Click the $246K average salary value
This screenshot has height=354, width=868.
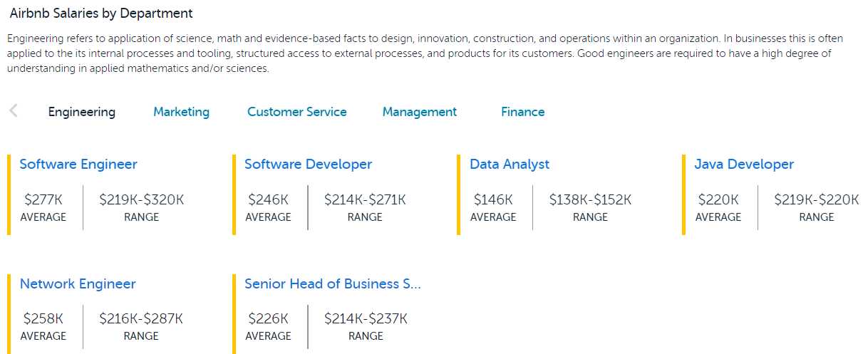pyautogui.click(x=269, y=200)
